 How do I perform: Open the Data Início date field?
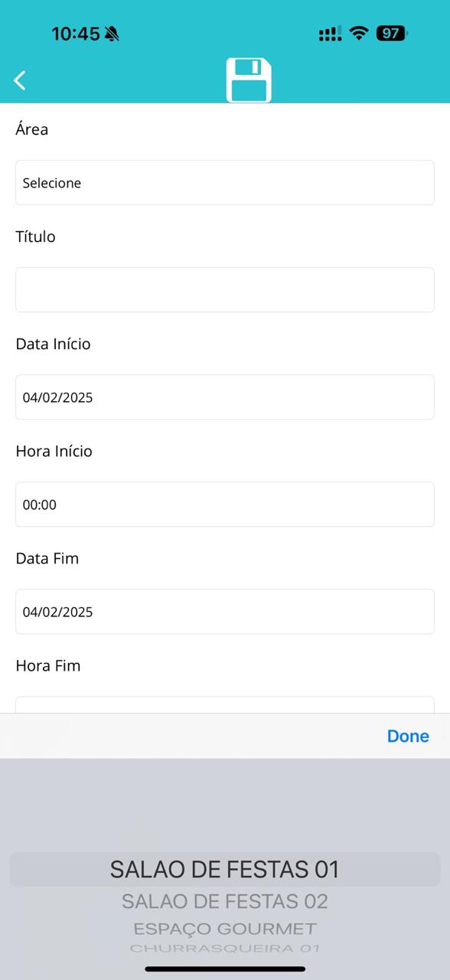(x=225, y=397)
